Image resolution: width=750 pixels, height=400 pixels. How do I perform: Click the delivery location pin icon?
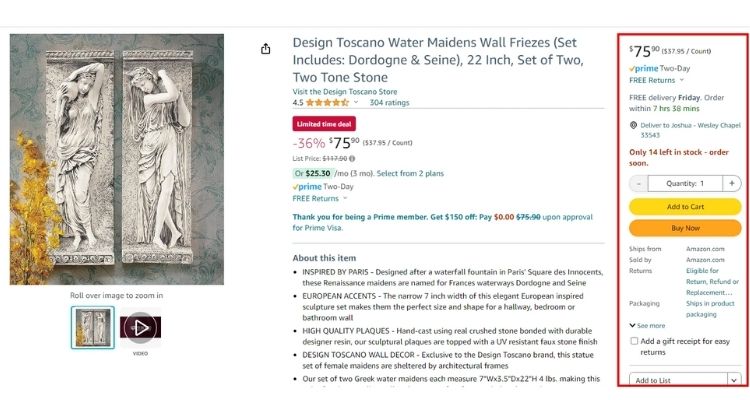[x=634, y=125]
